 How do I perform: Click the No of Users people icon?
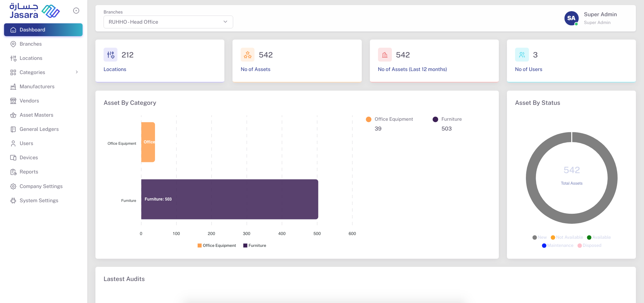[x=522, y=55]
